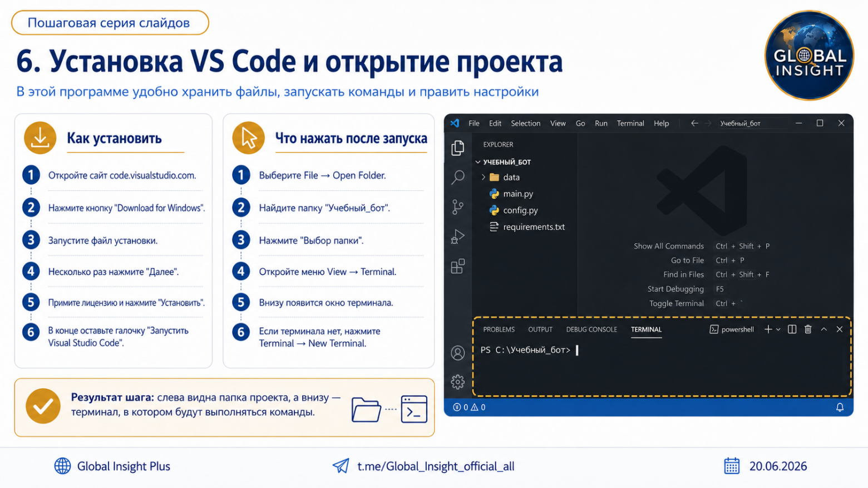Click Go to File shortcut hint
This screenshot has width=868, height=488.
pos(707,260)
